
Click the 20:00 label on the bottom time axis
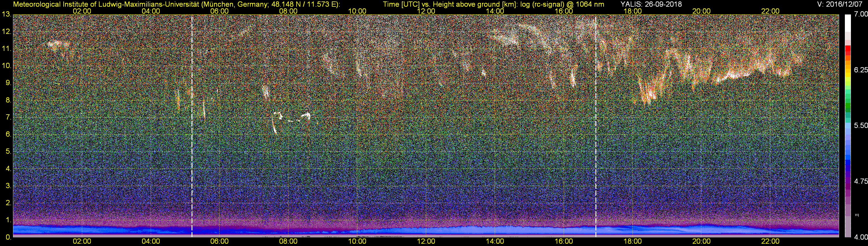[x=701, y=241]
